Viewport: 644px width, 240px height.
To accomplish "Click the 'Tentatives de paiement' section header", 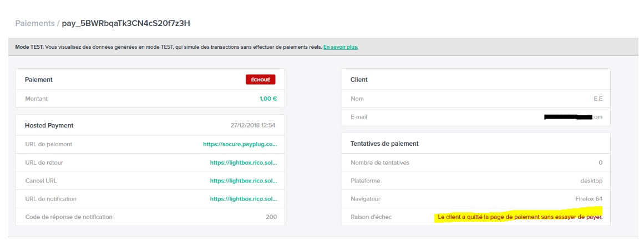I will click(x=384, y=144).
